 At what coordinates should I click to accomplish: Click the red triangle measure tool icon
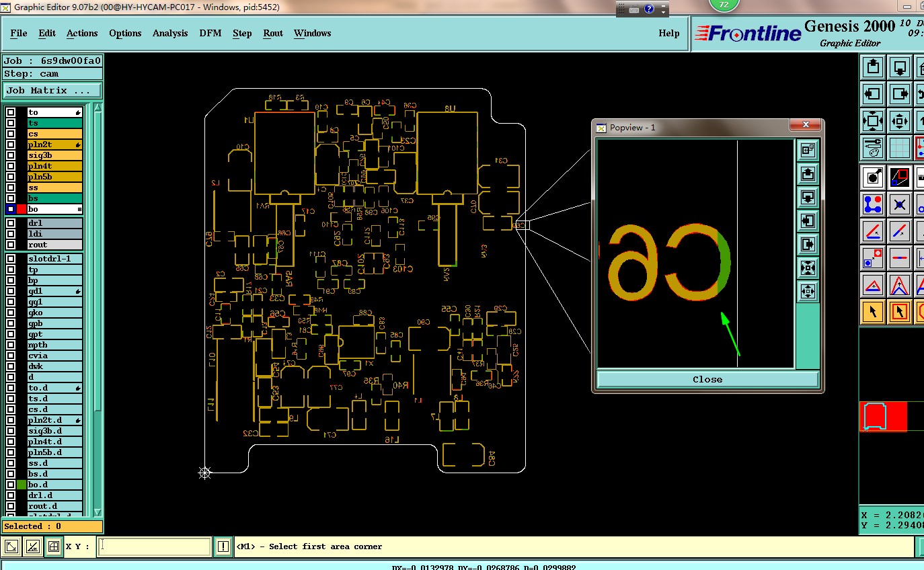pyautogui.click(x=873, y=285)
